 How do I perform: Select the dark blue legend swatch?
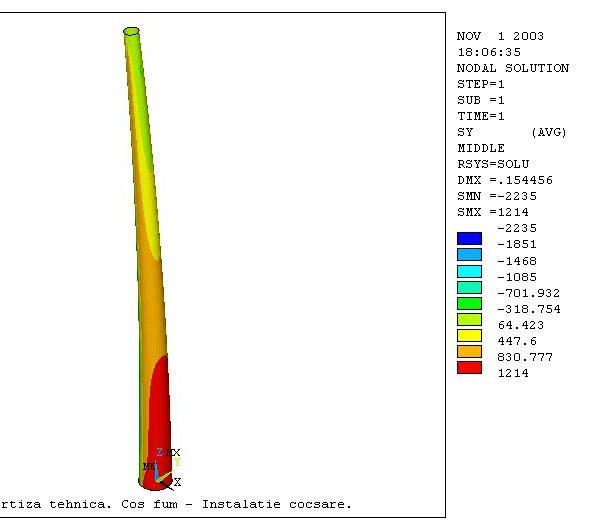469,239
